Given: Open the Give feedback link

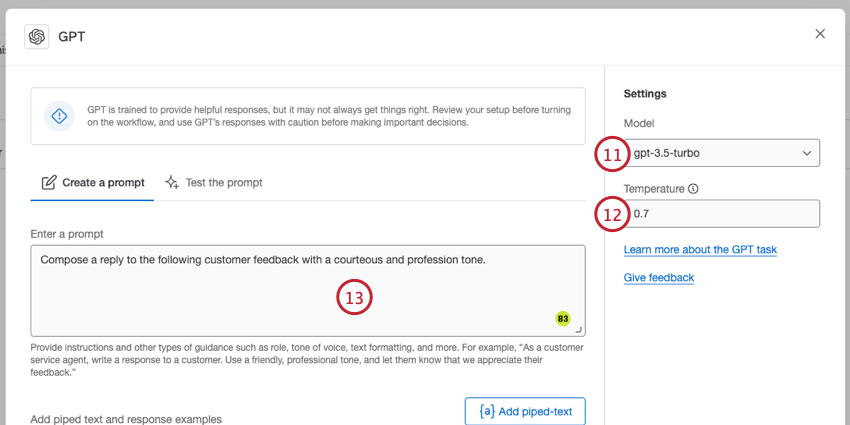Looking at the screenshot, I should click(659, 278).
